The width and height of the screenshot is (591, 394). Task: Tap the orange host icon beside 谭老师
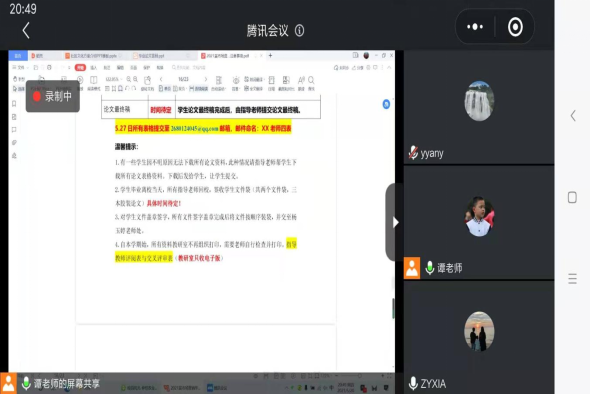tap(412, 268)
